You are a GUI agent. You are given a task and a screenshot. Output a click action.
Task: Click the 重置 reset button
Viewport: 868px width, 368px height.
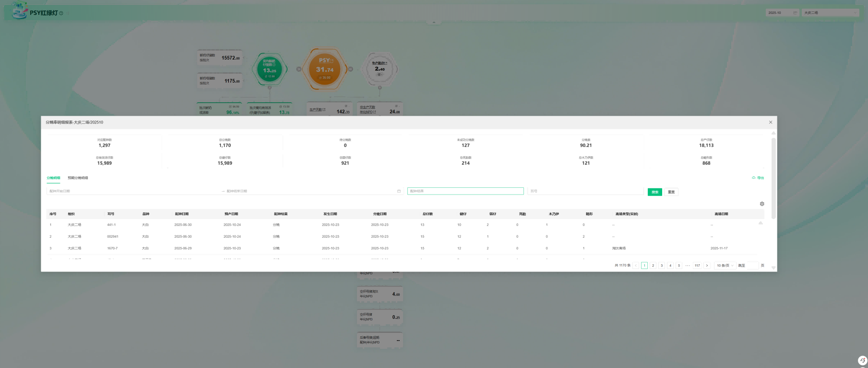click(671, 192)
